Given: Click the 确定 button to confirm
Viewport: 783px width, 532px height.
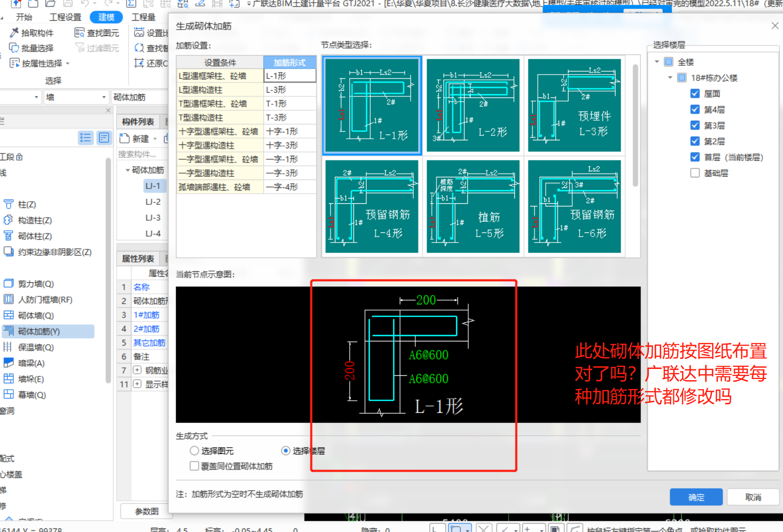Looking at the screenshot, I should click(696, 497).
